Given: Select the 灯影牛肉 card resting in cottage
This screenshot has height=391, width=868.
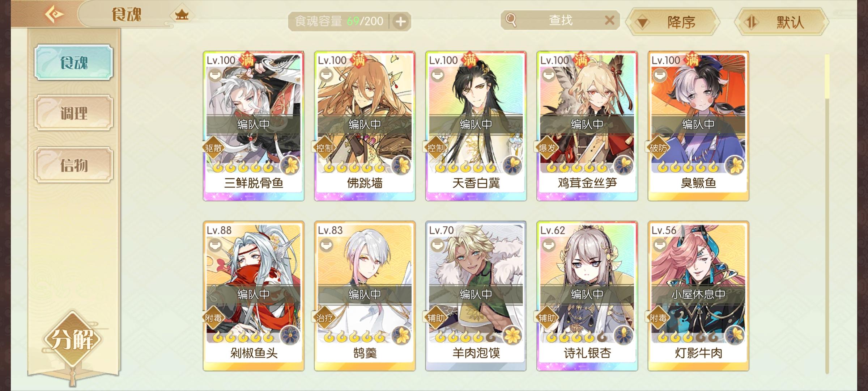Looking at the screenshot, I should 698,296.
